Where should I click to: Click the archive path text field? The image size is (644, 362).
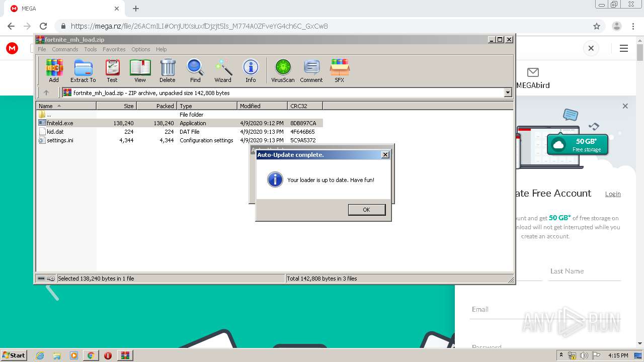pos(283,93)
